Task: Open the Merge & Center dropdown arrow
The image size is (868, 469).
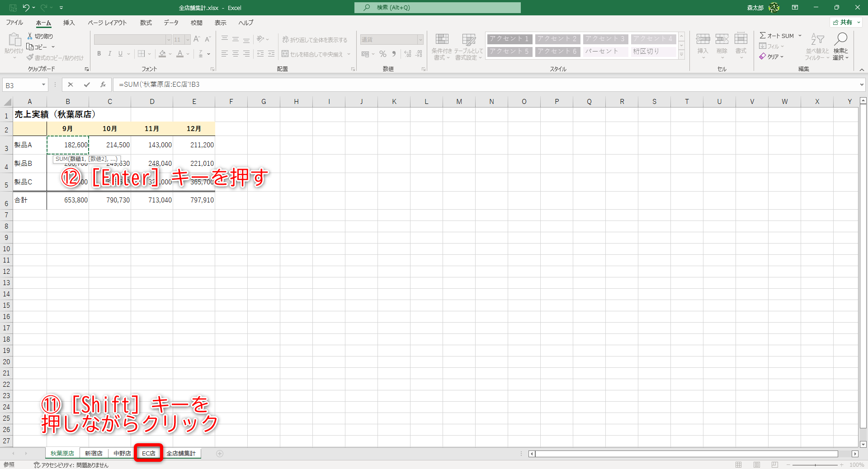Action: [x=349, y=54]
